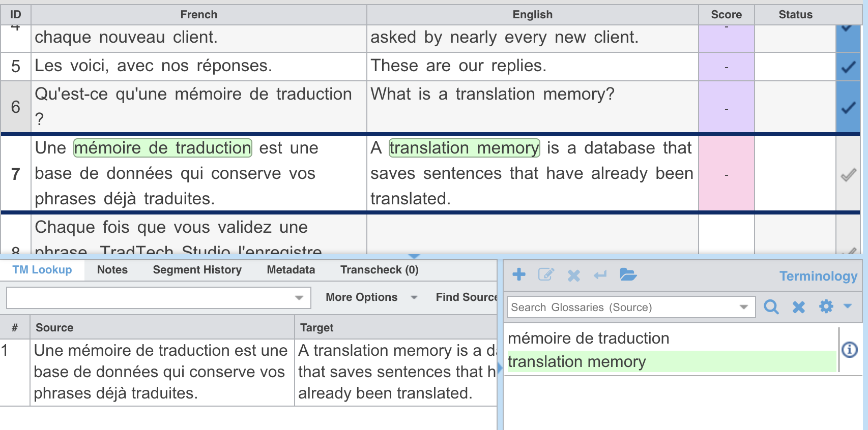Expand the TM lookup search dropdown

(x=299, y=298)
